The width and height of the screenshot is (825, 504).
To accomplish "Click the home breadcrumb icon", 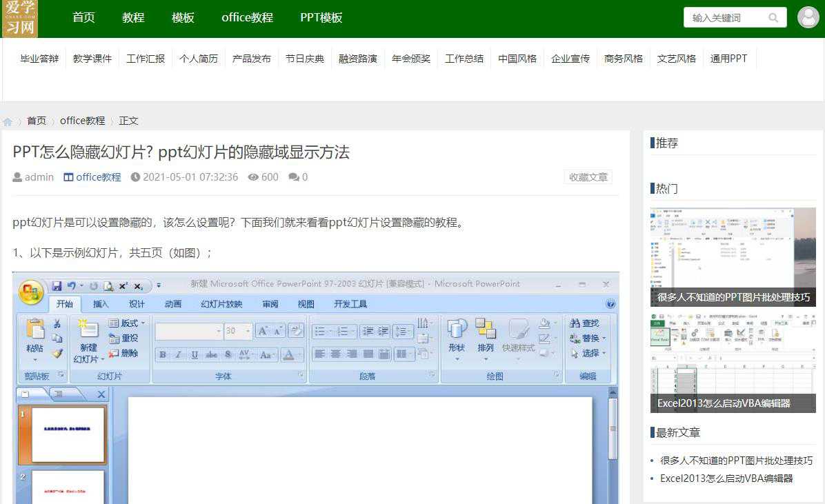I will (8, 121).
